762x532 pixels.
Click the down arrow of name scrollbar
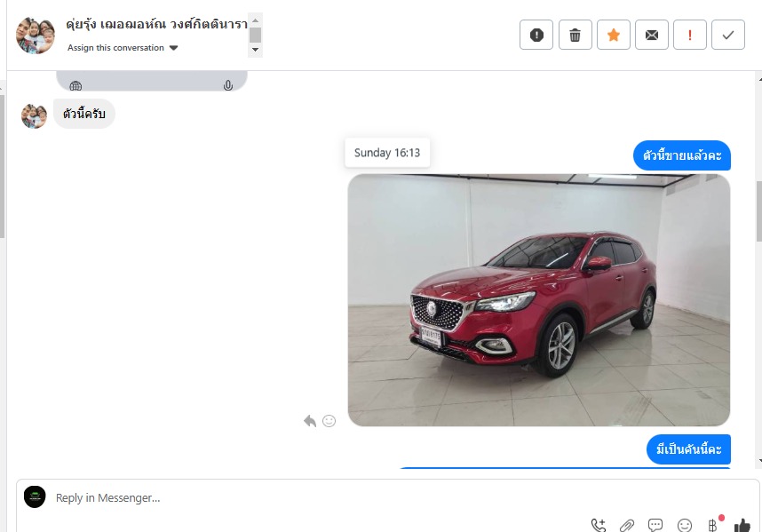(x=256, y=50)
